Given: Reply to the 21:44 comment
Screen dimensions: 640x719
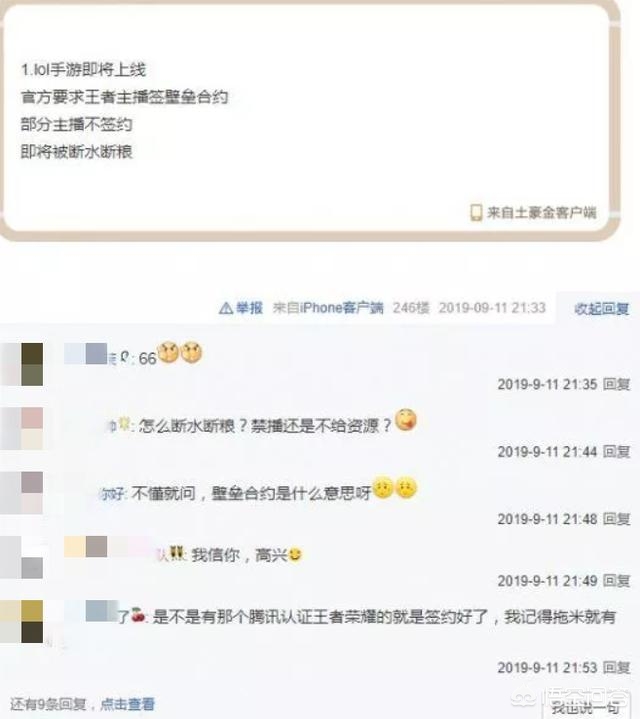Looking at the screenshot, I should [x=616, y=452].
